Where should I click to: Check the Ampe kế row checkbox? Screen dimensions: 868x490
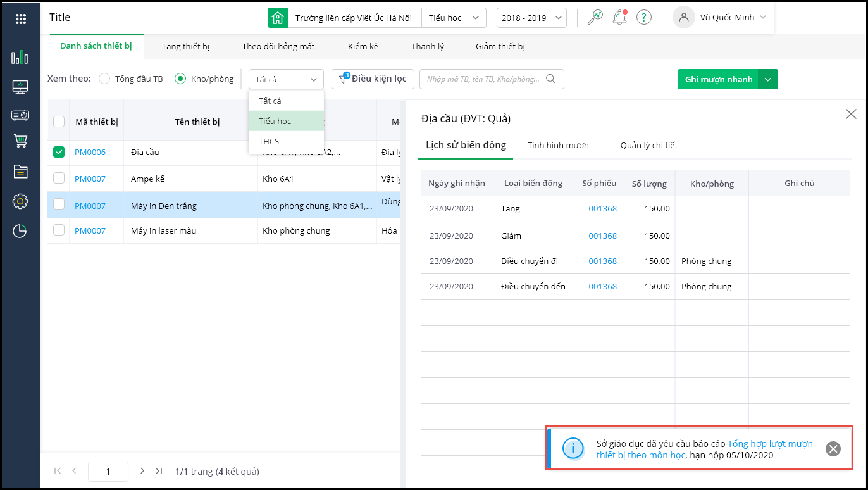(59, 179)
